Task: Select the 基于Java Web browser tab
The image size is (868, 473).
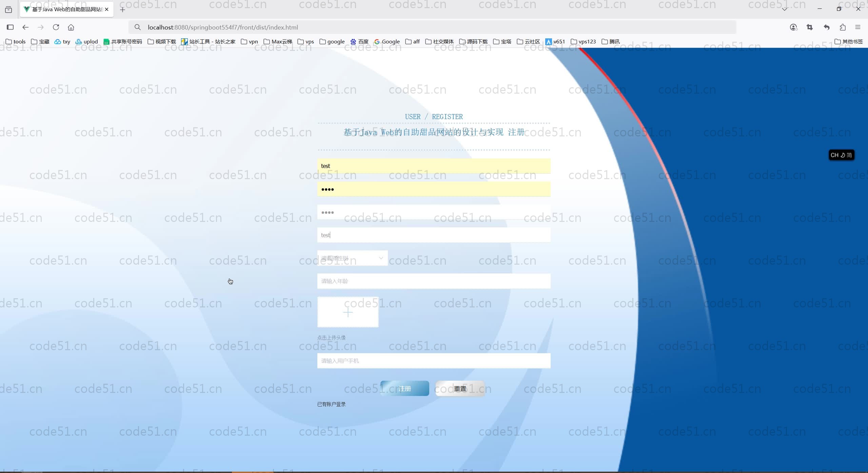Action: 64,9
